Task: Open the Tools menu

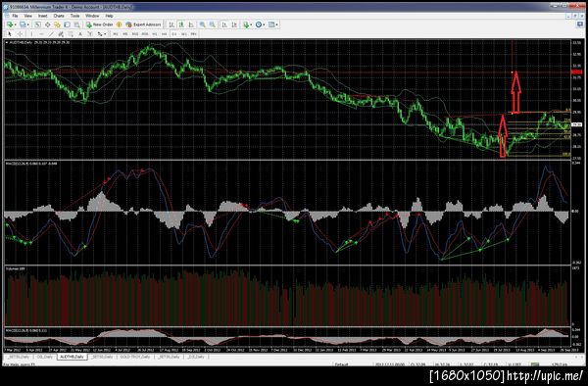Action: tap(75, 16)
